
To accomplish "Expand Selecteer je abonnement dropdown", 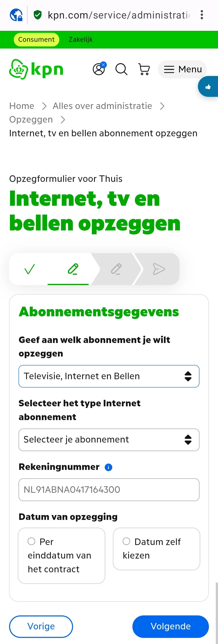I will pos(109,440).
